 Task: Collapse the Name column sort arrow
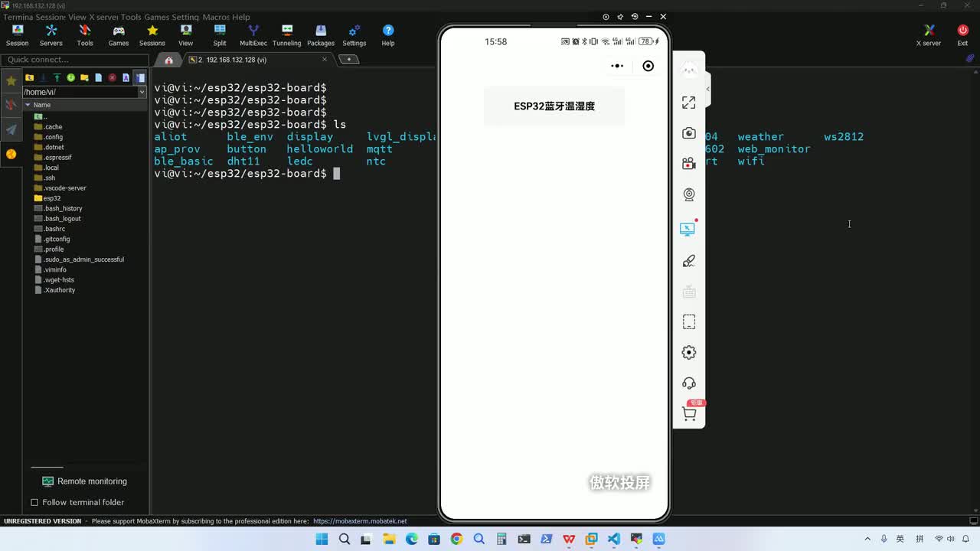coord(28,105)
